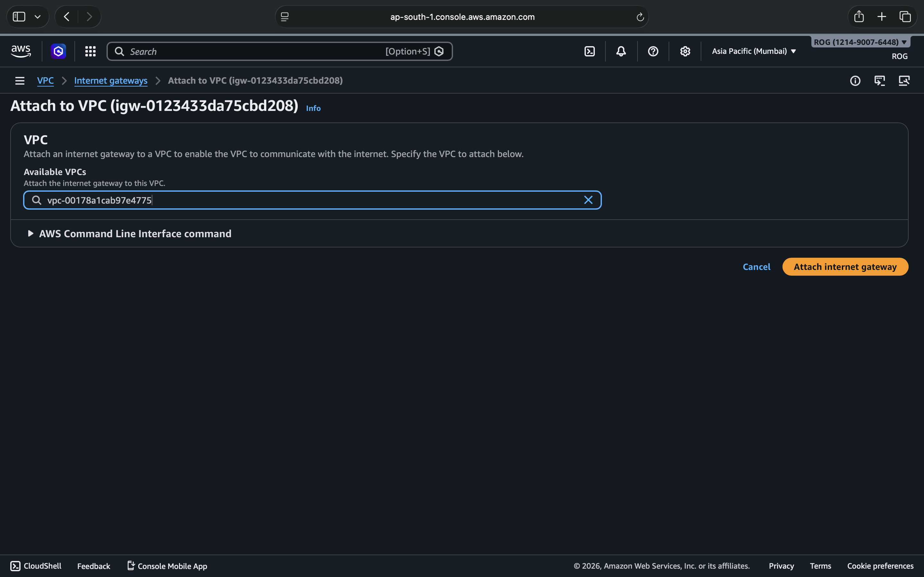The image size is (924, 577).
Task: Go to VPC breadcrumb link
Action: (x=45, y=80)
